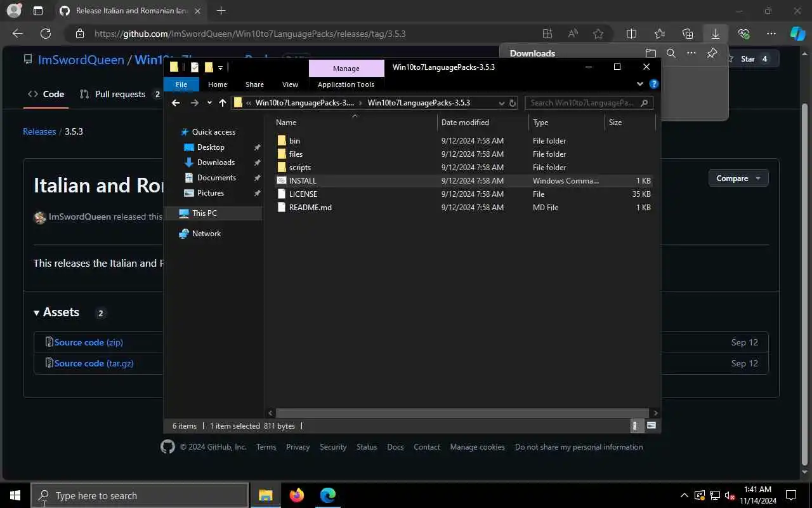This screenshot has width=812, height=508.
Task: Select Downloads in navigation pane
Action: (x=216, y=163)
